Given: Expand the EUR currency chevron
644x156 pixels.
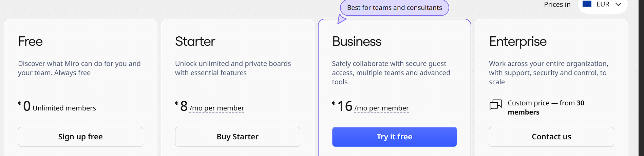Looking at the screenshot, I should click(618, 4).
